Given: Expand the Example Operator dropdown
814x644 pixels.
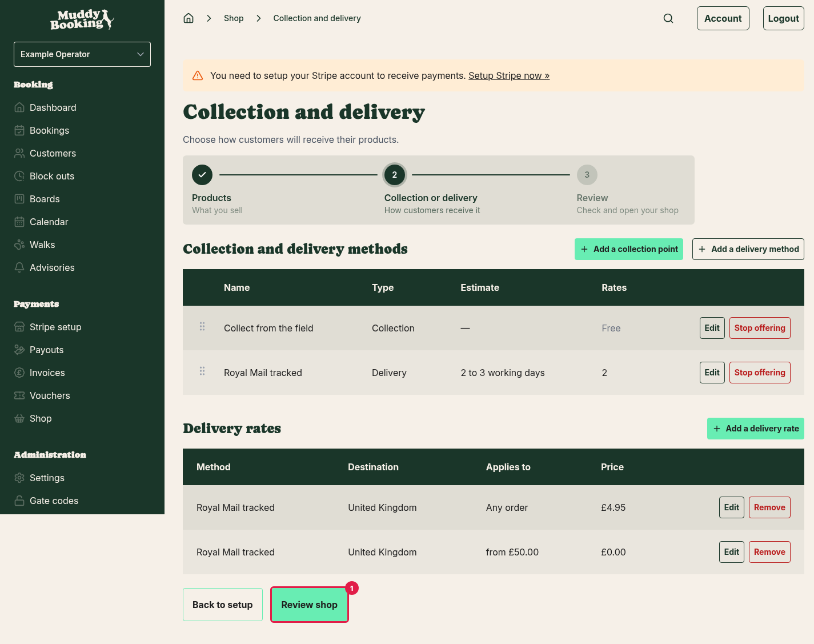Looking at the screenshot, I should [x=82, y=54].
